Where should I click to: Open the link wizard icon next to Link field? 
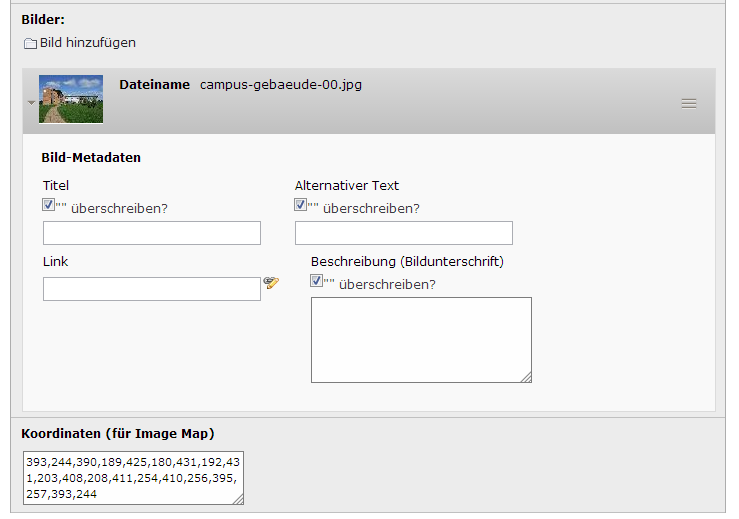(x=271, y=284)
